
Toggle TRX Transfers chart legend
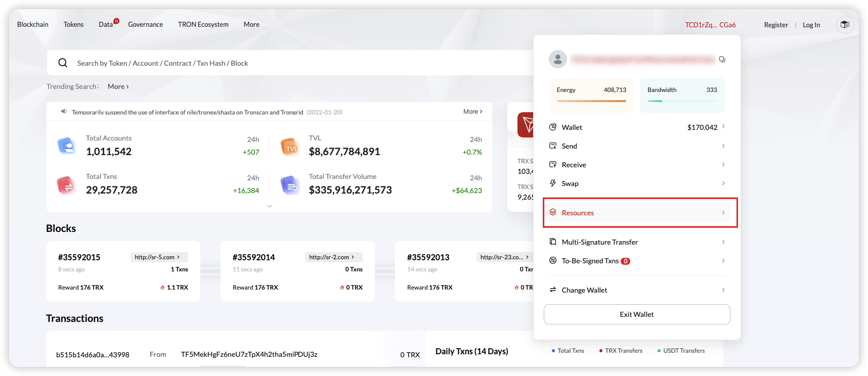[x=621, y=350]
